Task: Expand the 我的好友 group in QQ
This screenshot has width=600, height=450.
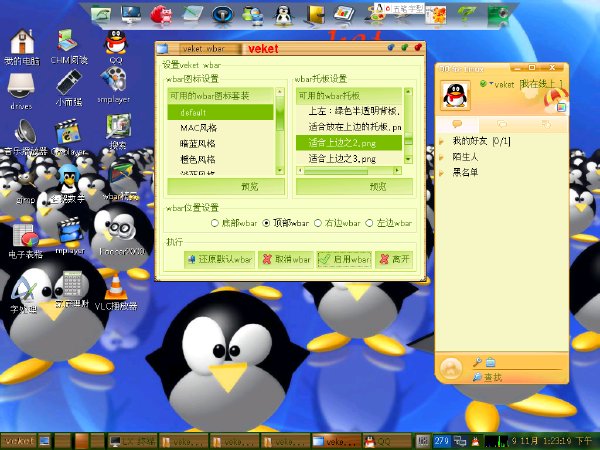Action: point(442,142)
